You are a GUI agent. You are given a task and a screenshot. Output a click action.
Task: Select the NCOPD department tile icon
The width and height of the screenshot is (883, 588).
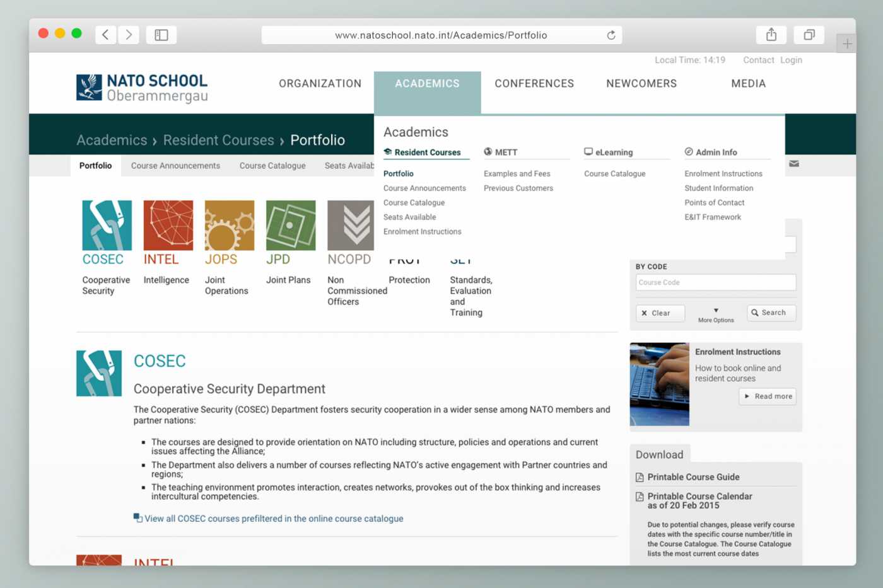coord(351,225)
